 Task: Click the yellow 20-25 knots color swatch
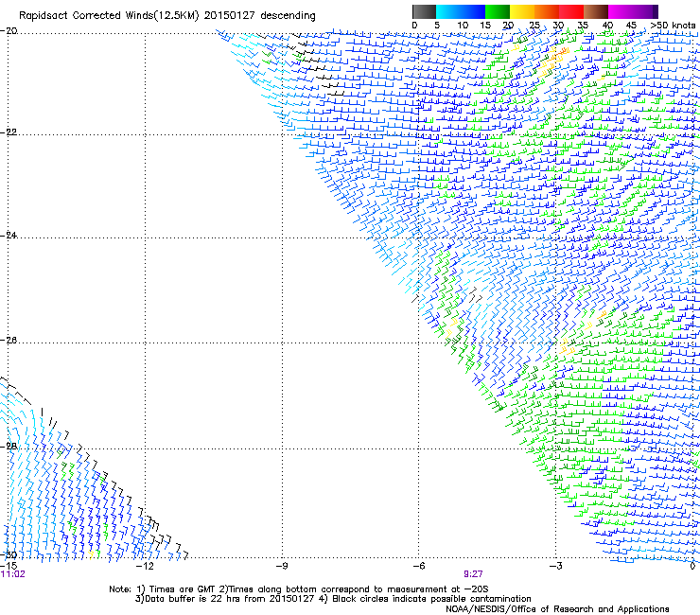coord(522,11)
